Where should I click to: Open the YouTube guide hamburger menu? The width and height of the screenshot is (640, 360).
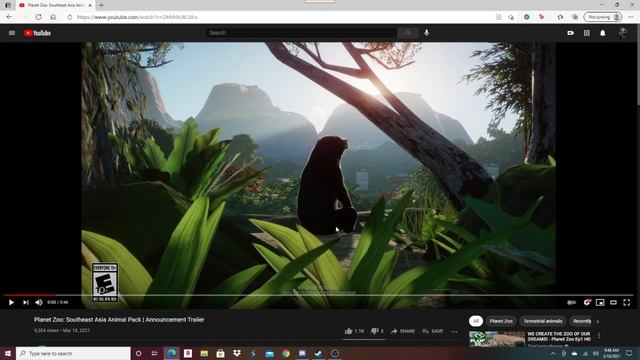click(12, 33)
